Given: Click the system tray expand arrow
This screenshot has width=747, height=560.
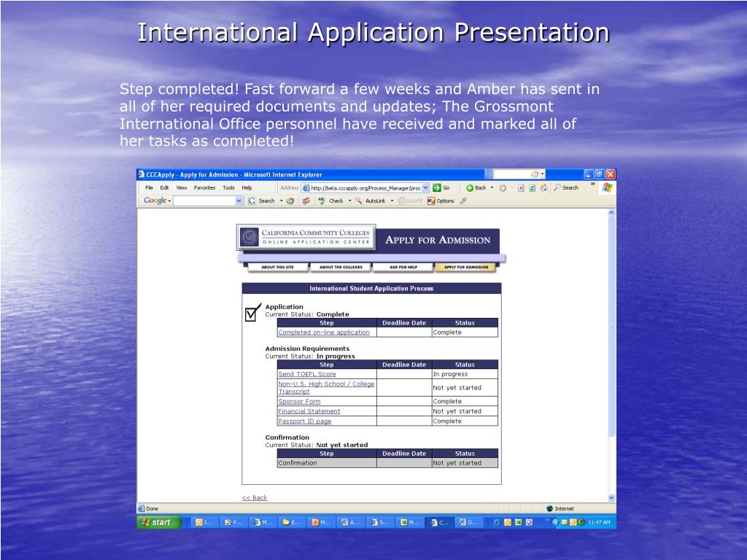Looking at the screenshot, I should (555, 522).
